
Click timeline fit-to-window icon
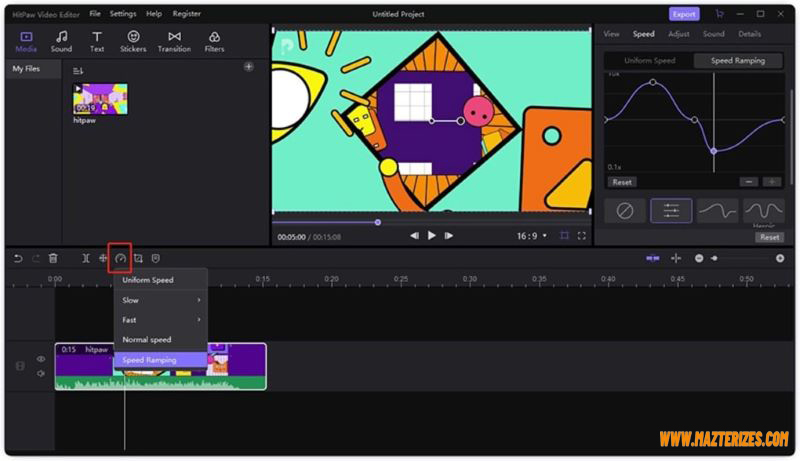click(x=676, y=259)
